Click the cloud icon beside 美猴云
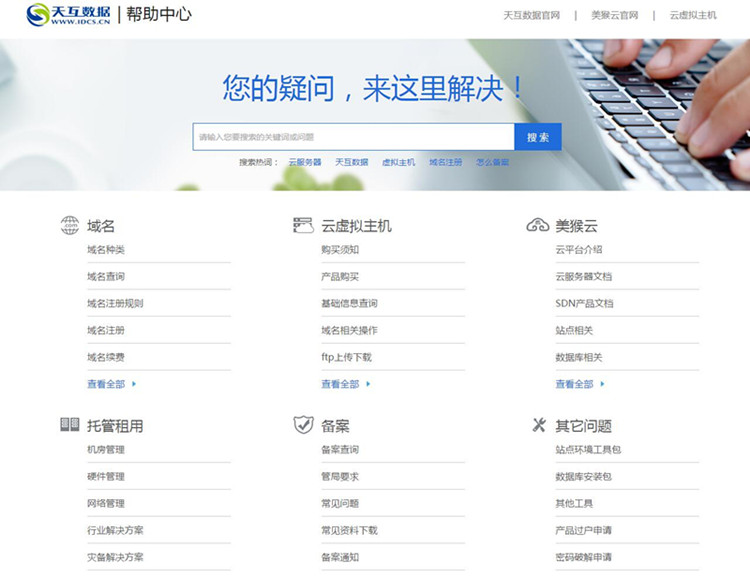The image size is (750, 576). pyautogui.click(x=537, y=225)
